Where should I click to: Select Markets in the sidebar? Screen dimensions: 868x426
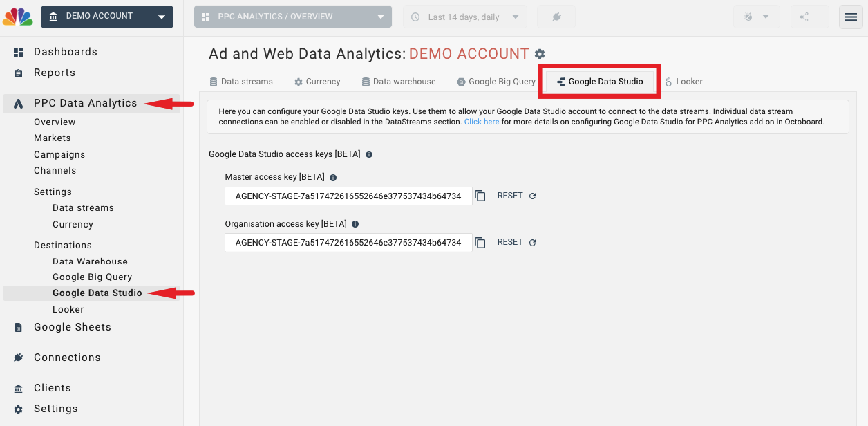(53, 138)
